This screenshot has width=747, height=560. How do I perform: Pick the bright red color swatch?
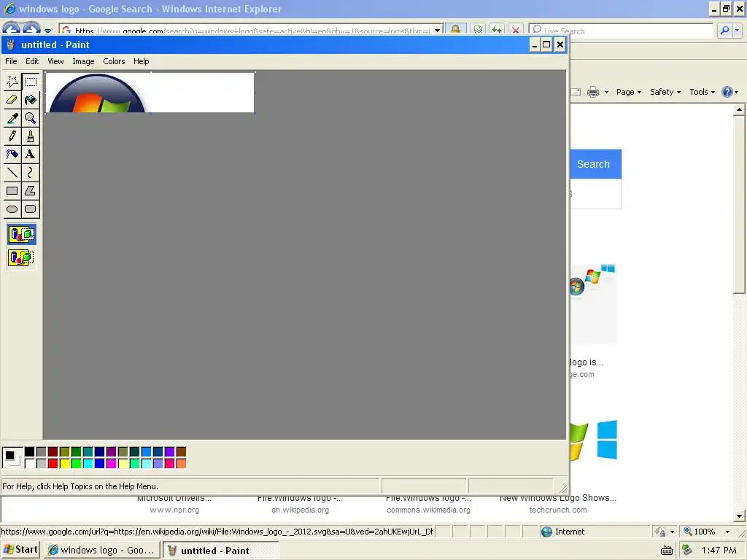coord(53,463)
